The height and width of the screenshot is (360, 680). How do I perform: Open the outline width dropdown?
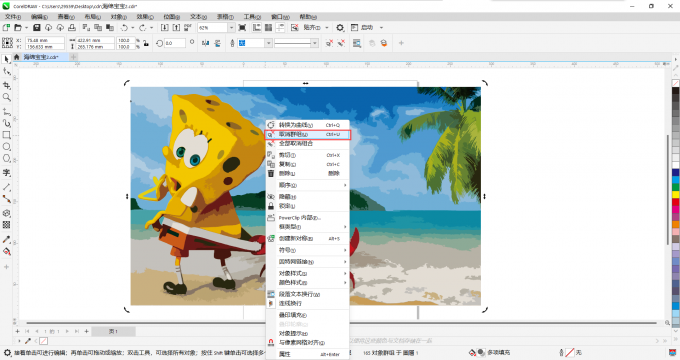click(268, 43)
